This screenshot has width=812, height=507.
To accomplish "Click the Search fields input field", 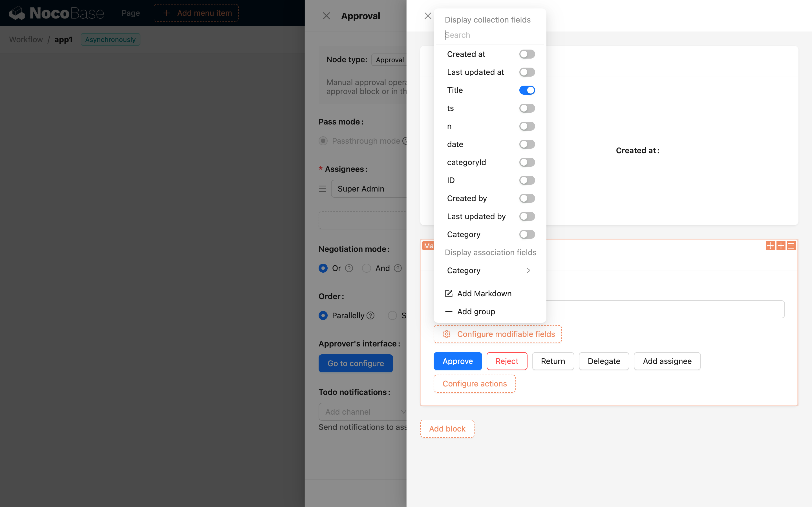I will pos(490,34).
